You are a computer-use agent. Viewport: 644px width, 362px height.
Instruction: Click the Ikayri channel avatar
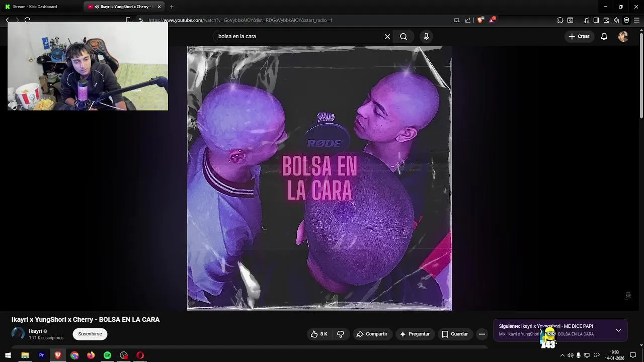pos(18,333)
